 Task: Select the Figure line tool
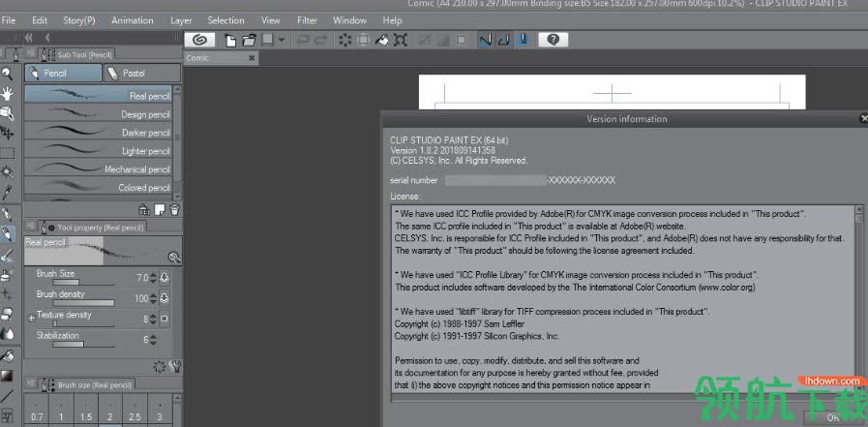(7, 396)
